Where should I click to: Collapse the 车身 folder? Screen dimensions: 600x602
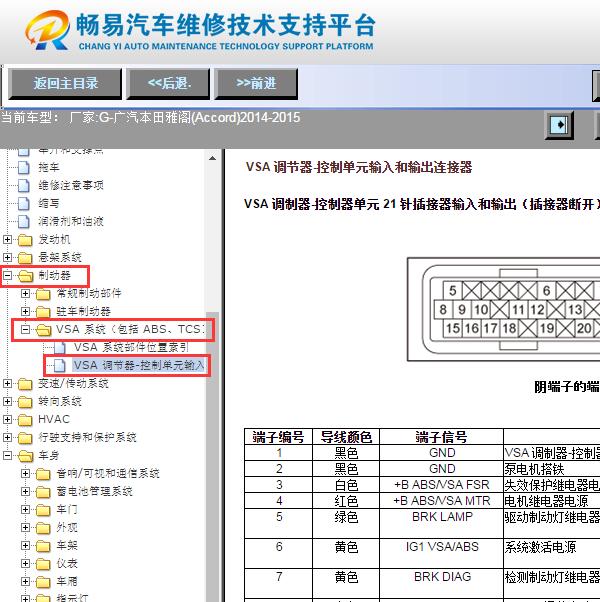(x=7, y=455)
